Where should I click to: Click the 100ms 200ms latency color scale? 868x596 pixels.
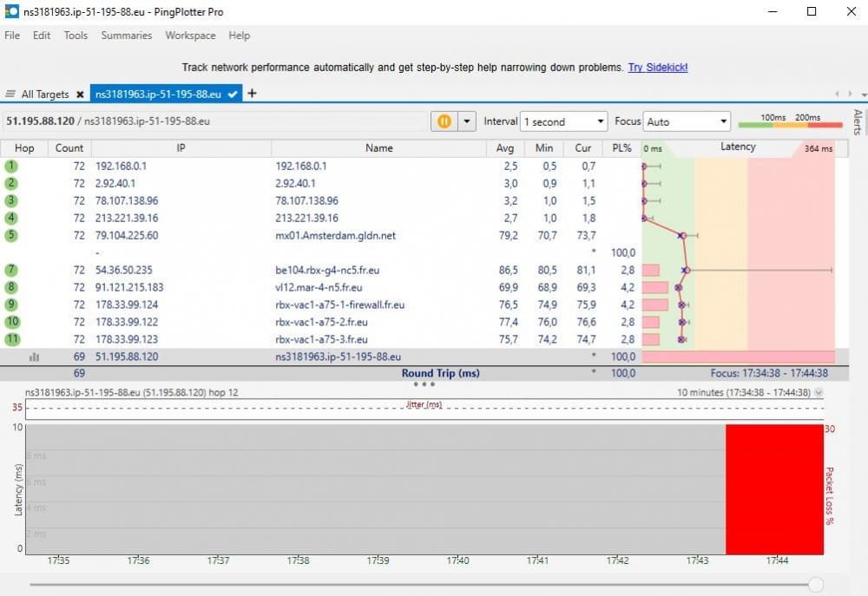[x=790, y=122]
